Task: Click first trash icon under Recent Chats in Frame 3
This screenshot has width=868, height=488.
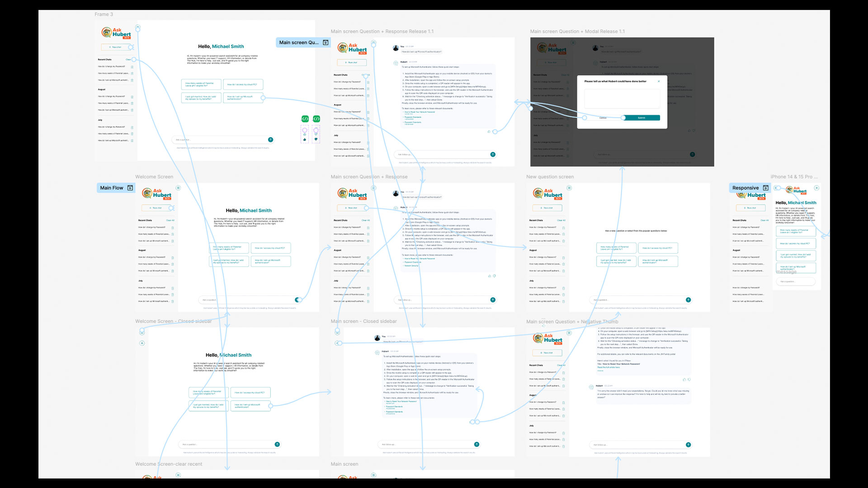Action: tap(132, 67)
